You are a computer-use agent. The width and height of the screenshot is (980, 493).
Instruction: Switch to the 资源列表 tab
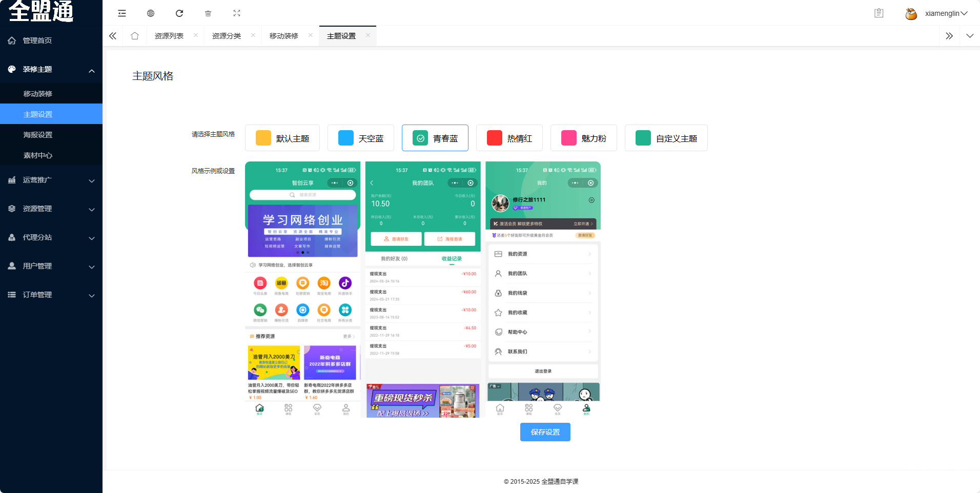click(x=169, y=36)
